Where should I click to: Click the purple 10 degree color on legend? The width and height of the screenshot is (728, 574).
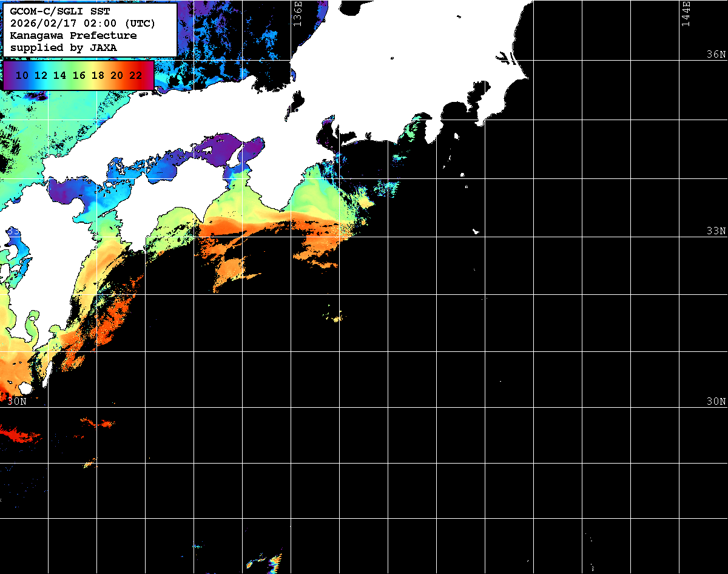tap(22, 76)
